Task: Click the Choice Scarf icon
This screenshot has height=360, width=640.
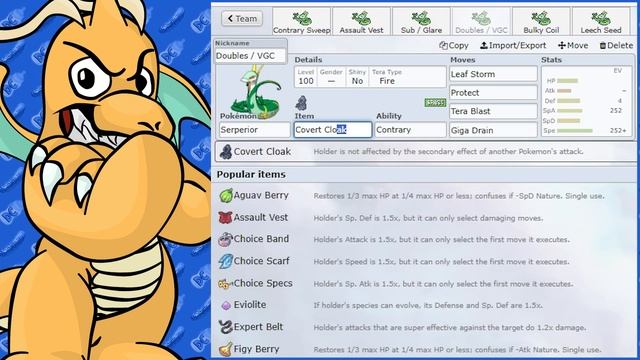Action: pyautogui.click(x=226, y=261)
